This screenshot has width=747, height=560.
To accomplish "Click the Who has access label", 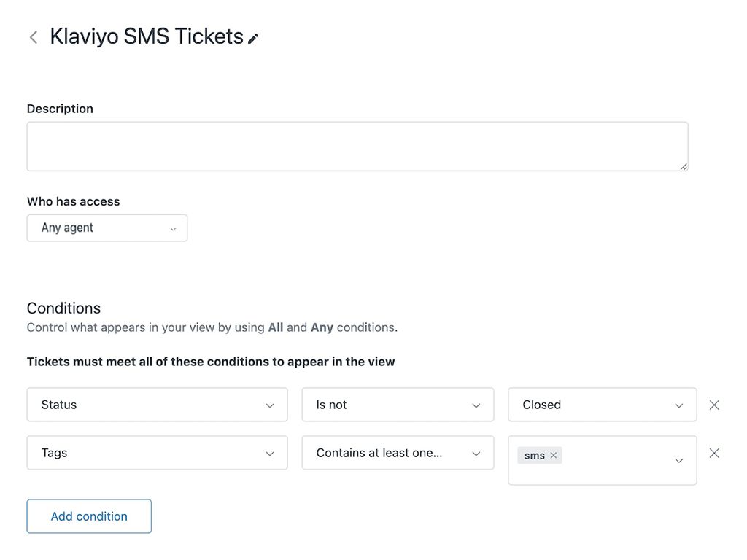I will point(73,201).
